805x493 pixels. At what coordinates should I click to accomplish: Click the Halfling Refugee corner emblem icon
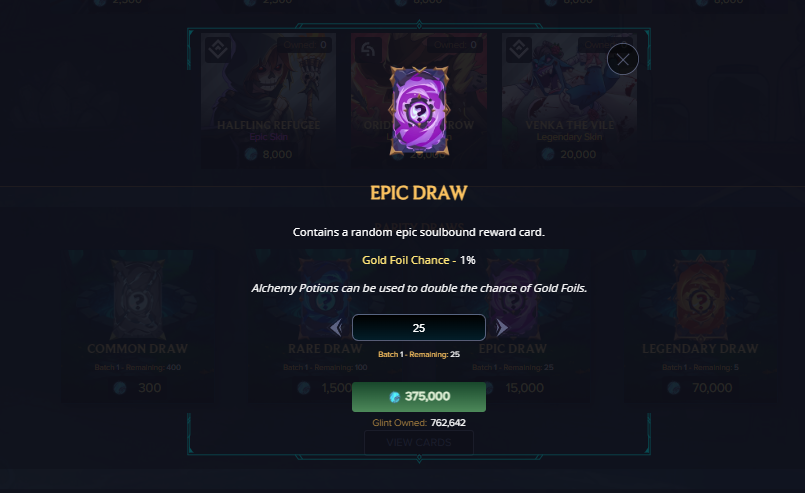pyautogui.click(x=218, y=50)
